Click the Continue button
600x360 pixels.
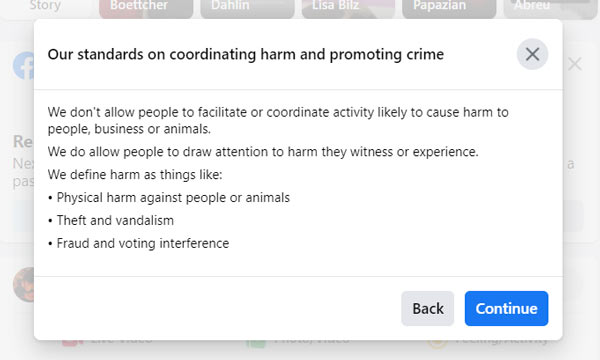506,308
